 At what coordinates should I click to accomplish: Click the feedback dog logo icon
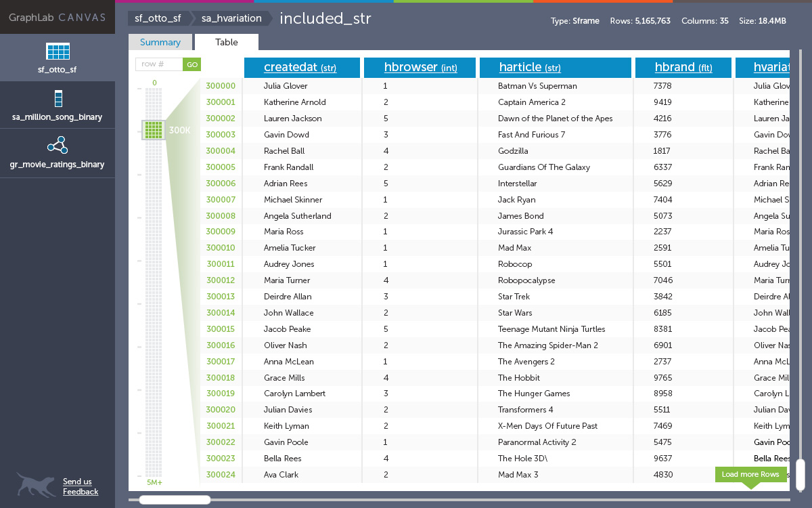[36, 485]
